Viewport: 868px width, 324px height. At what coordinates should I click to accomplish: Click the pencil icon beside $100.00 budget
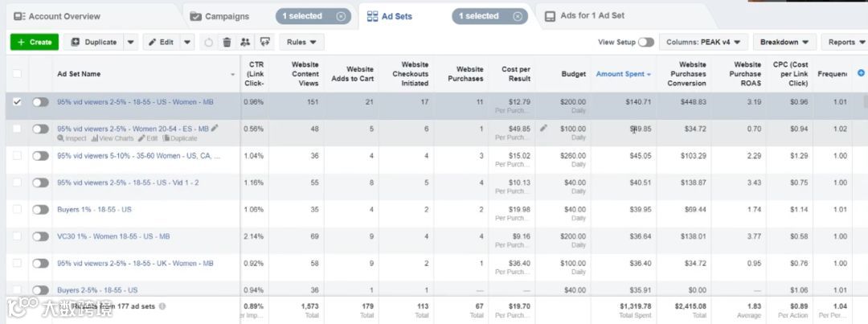(x=543, y=128)
